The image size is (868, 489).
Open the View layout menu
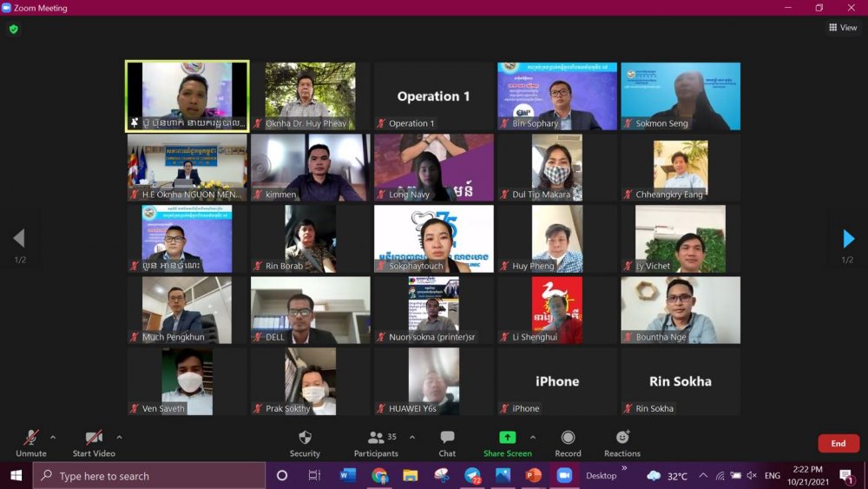point(843,28)
